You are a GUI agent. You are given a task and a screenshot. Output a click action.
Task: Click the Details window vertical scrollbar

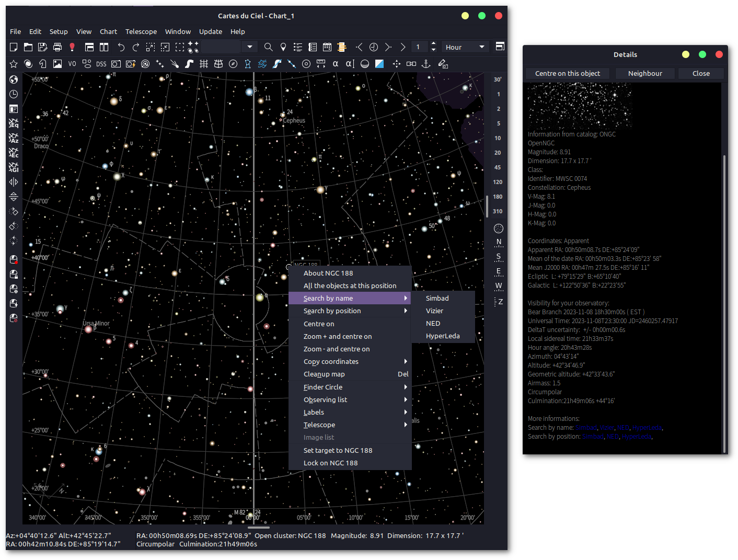(724, 303)
